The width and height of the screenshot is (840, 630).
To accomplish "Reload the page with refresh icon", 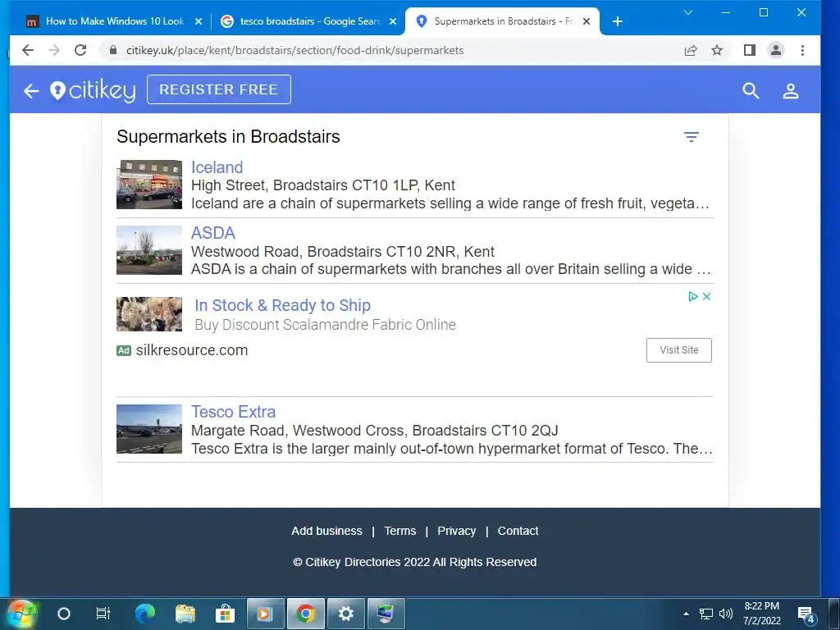I will (x=80, y=50).
